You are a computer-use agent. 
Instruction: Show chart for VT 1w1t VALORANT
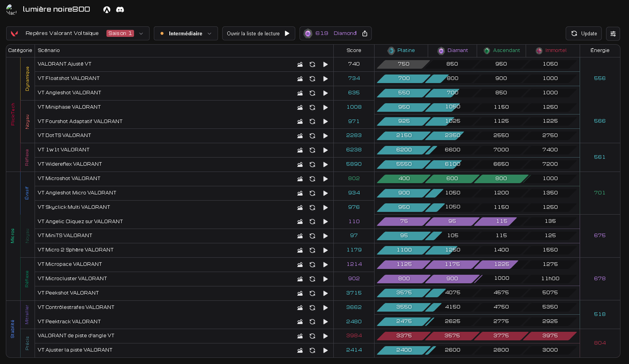coord(300,150)
